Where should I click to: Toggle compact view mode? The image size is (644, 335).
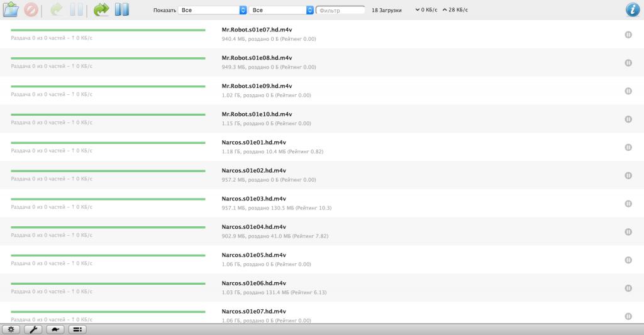77,329
